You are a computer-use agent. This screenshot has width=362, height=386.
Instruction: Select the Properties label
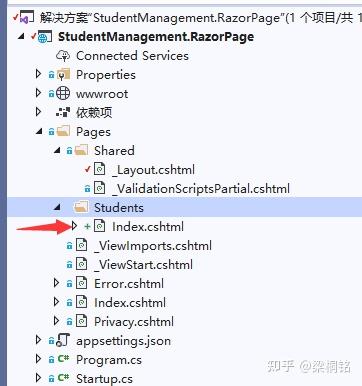pos(106,75)
